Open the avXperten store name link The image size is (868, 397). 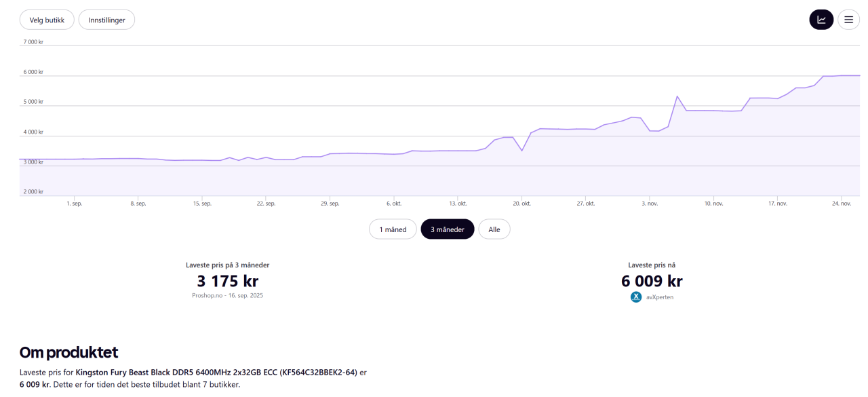coord(659,297)
